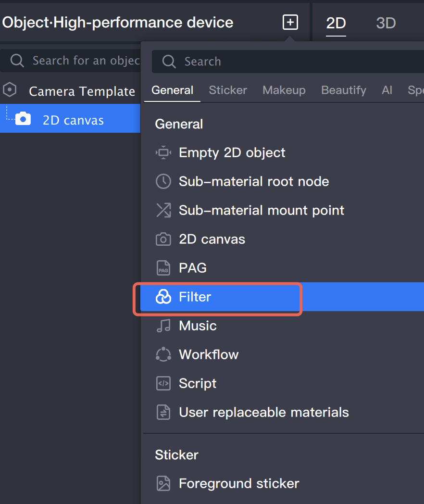Insert a PAG file object
This screenshot has height=504, width=424.
pos(192,268)
